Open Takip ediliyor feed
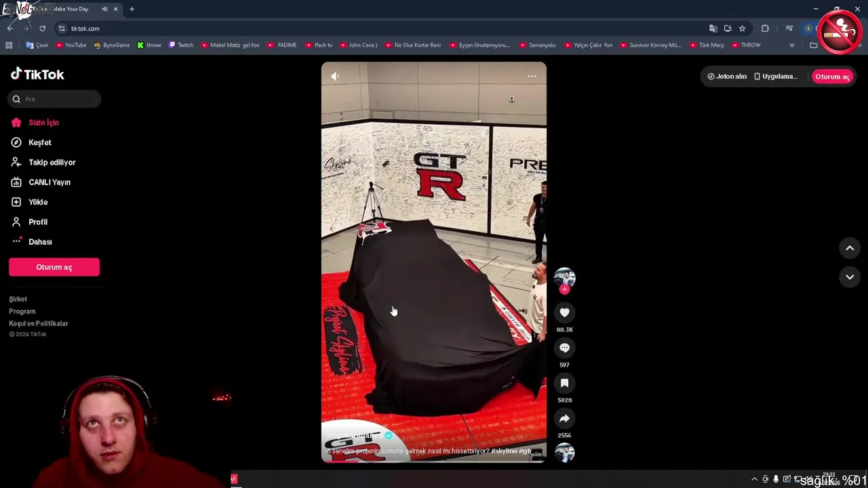The height and width of the screenshot is (488, 868). (x=52, y=162)
